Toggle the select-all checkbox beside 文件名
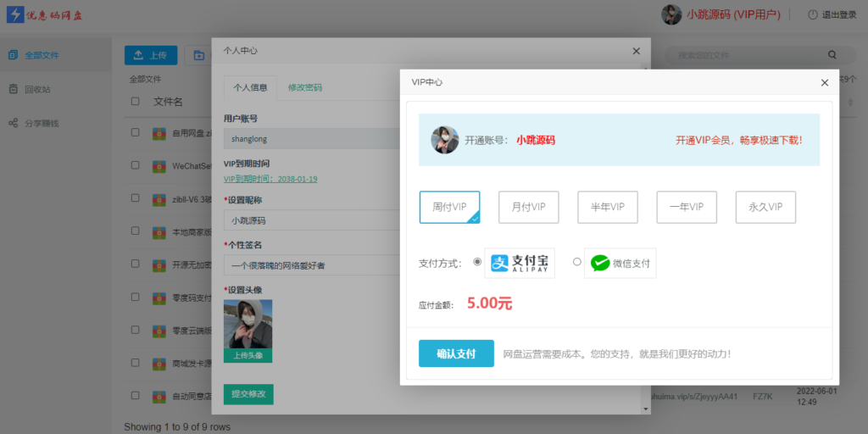 (135, 102)
